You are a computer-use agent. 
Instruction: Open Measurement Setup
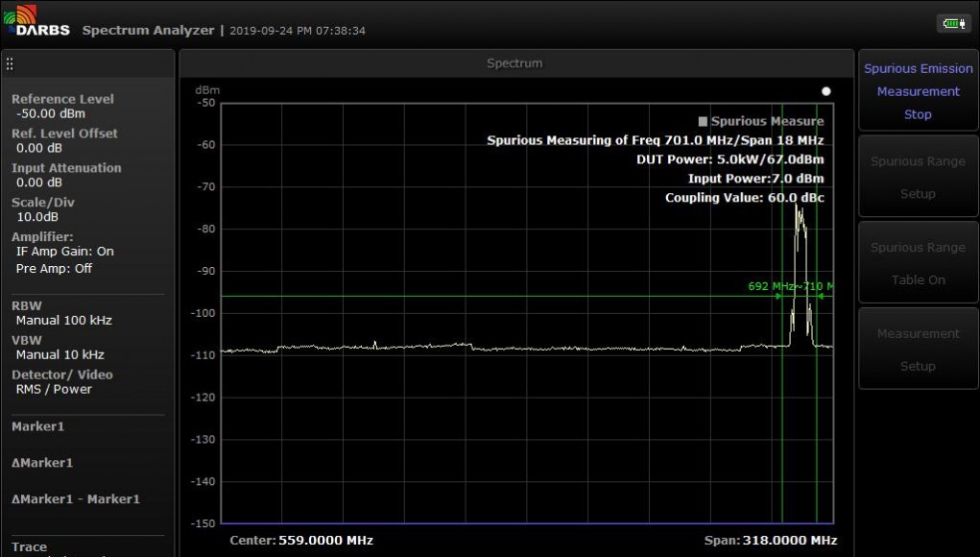(x=919, y=350)
